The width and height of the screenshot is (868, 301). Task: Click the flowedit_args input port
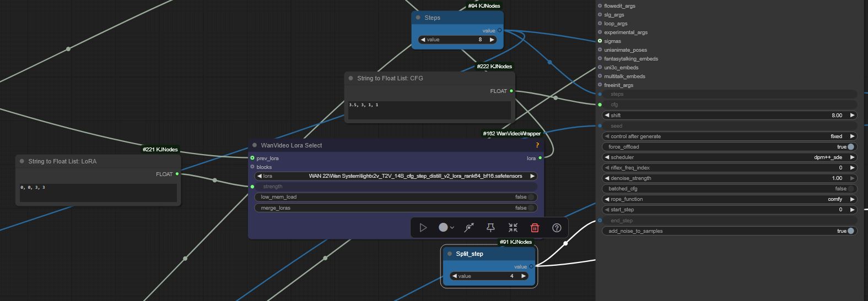[x=600, y=6]
